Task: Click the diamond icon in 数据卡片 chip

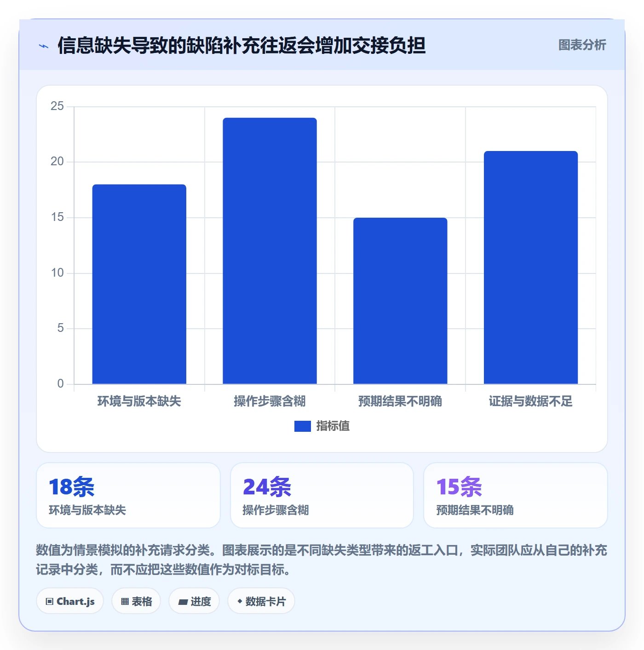Action: [x=240, y=601]
